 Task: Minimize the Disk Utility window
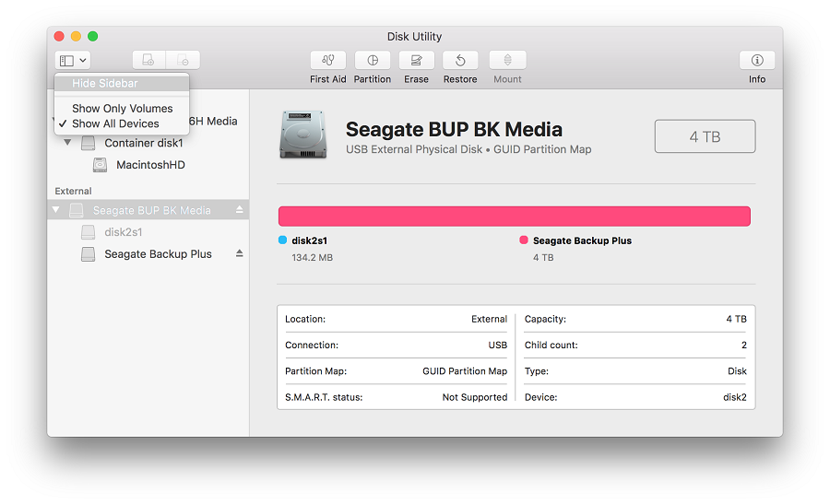pyautogui.click(x=77, y=36)
